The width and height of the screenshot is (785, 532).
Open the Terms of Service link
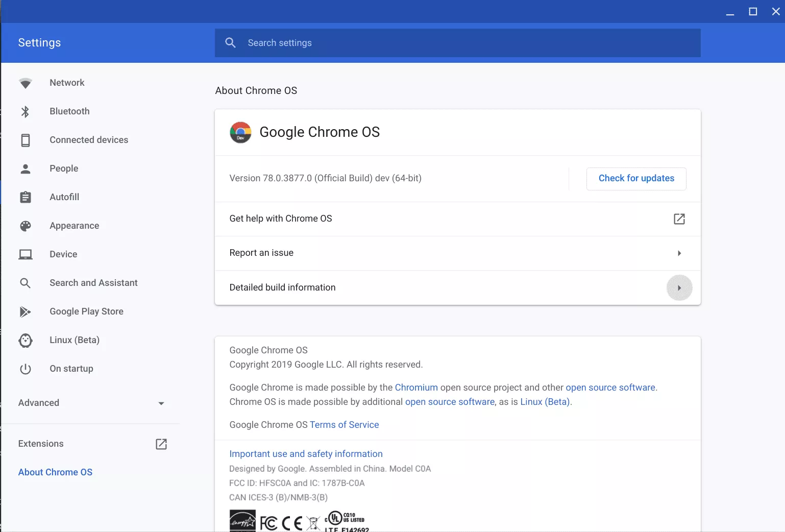[344, 425]
